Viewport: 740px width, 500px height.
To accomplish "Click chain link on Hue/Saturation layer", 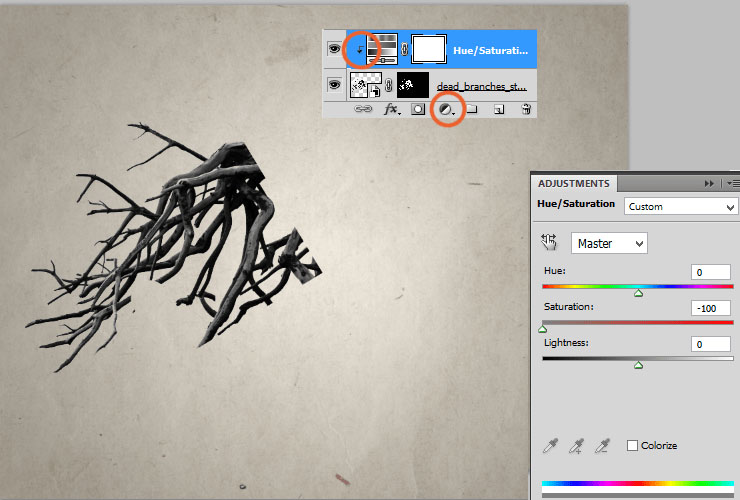I will click(404, 49).
